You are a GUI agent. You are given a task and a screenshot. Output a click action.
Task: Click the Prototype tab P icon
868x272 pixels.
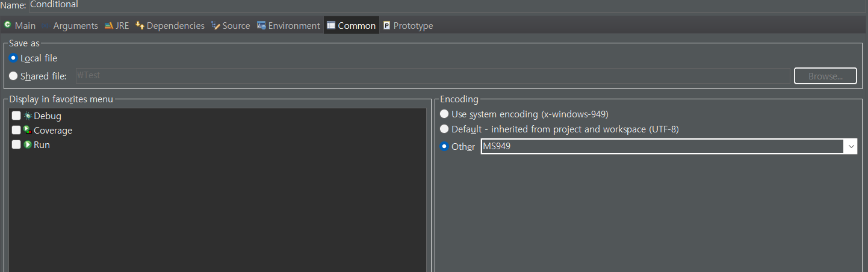pos(387,26)
